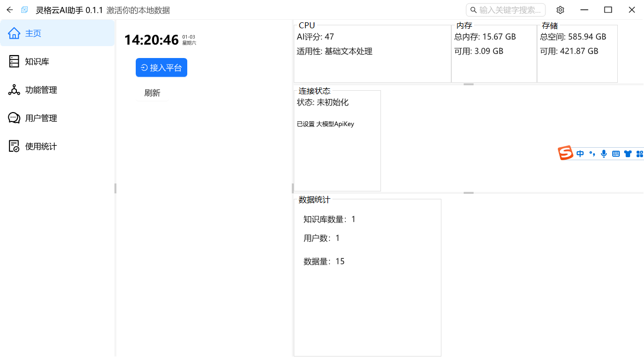Viewport: 644px width, 357px height.
Task: Open the 知识库 sidebar icon
Action: point(14,61)
